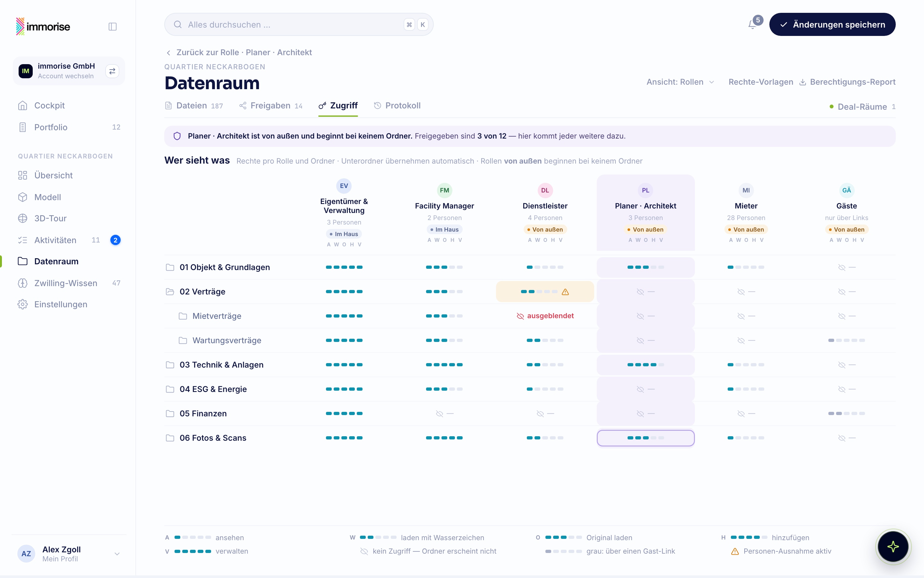Image resolution: width=924 pixels, height=578 pixels.
Task: Expand the 01 Objekt & Grundlagen folder
Action: pyautogui.click(x=170, y=268)
